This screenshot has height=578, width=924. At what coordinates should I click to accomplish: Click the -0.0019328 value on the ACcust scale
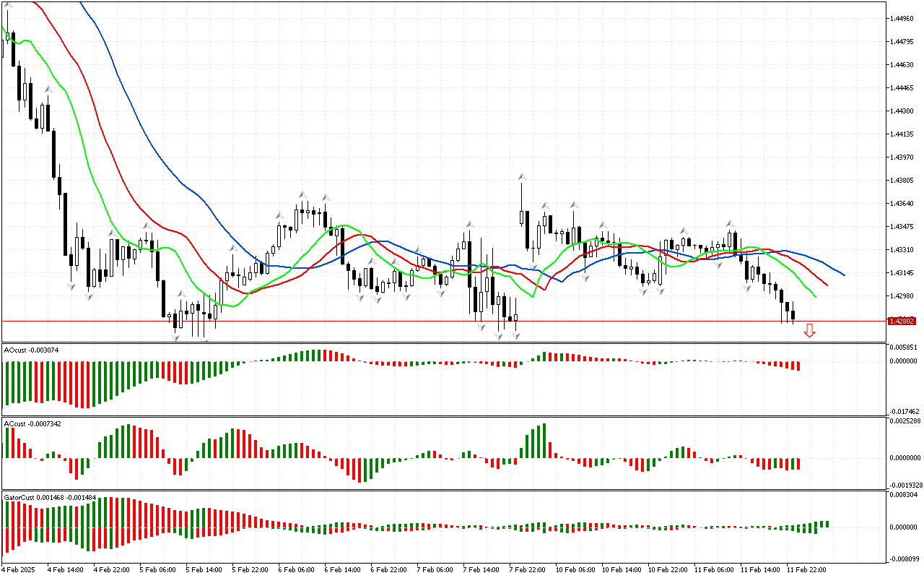pyautogui.click(x=905, y=485)
